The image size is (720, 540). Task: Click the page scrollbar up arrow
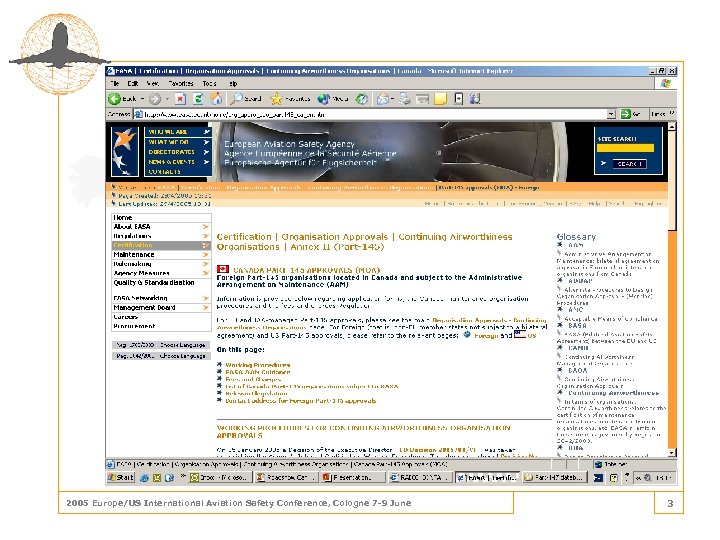tap(672, 126)
